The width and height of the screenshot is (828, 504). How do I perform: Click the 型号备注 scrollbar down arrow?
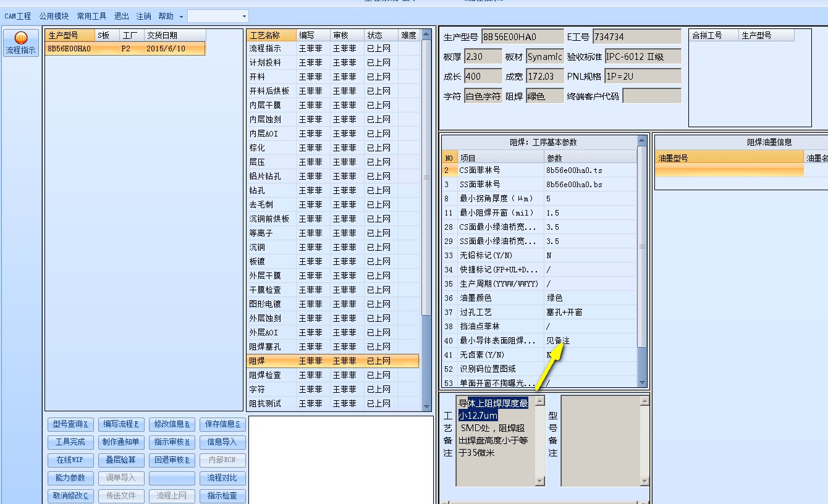[x=644, y=481]
